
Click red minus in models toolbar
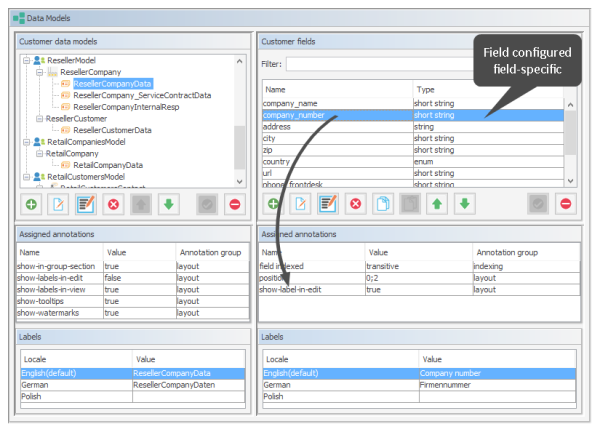pos(235,204)
